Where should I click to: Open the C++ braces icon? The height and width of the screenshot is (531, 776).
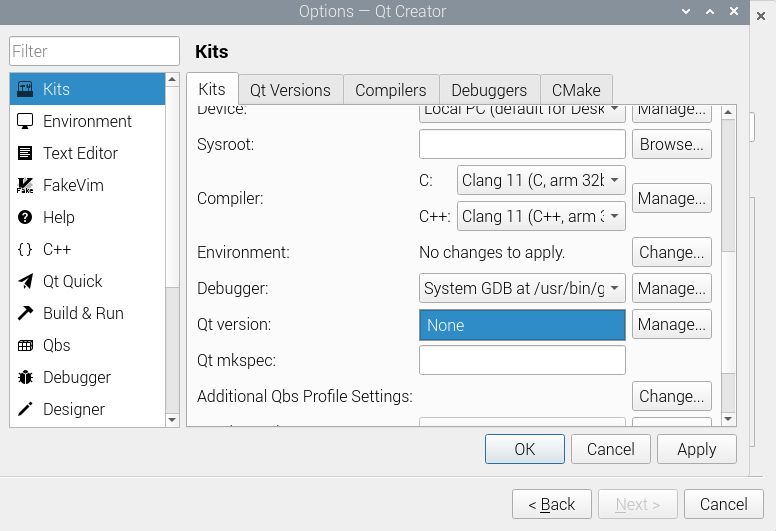point(25,249)
